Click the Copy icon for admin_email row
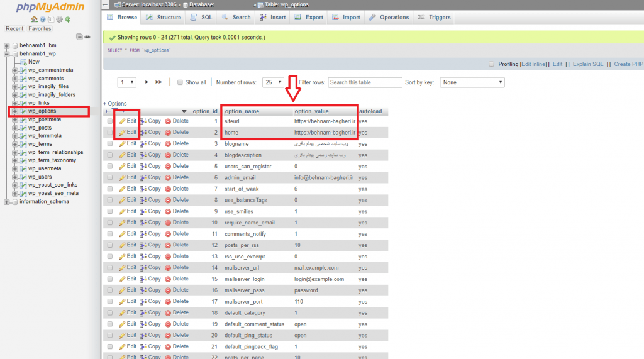 143,177
